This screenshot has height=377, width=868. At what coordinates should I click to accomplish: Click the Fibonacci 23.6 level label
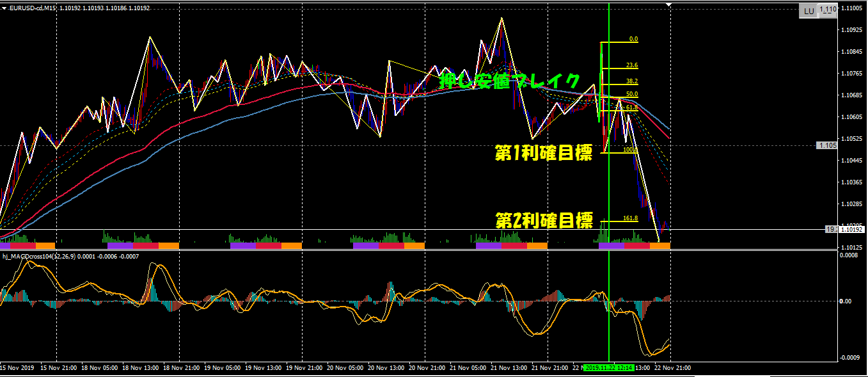pyautogui.click(x=632, y=65)
